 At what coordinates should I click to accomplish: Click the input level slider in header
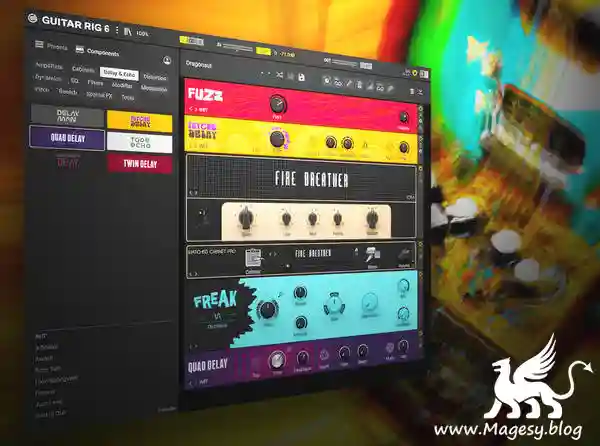click(x=237, y=48)
